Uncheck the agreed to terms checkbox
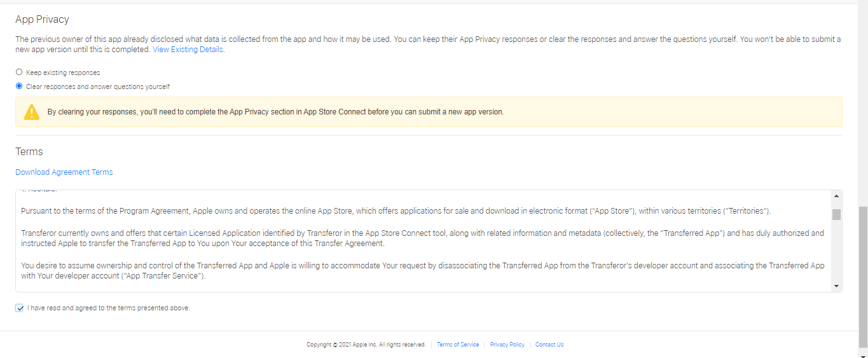 (x=20, y=308)
